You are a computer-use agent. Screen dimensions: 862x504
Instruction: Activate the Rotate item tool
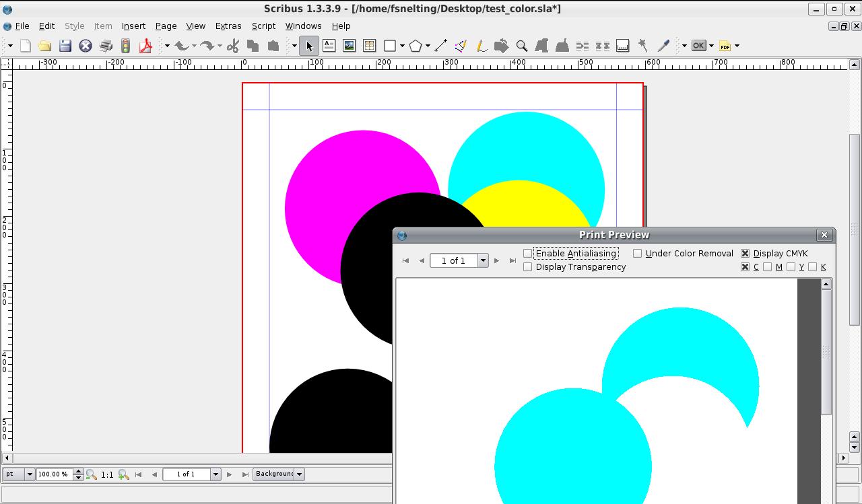click(501, 46)
